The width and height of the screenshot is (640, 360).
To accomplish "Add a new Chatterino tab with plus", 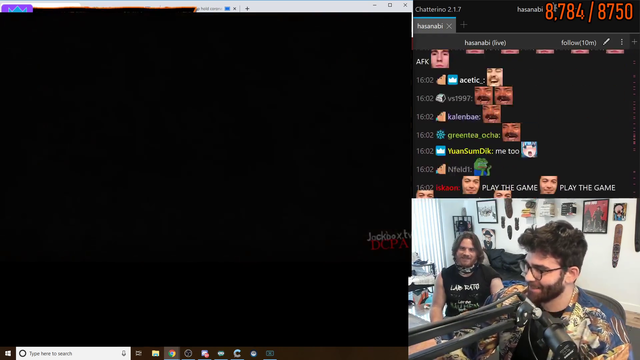I will 464,25.
